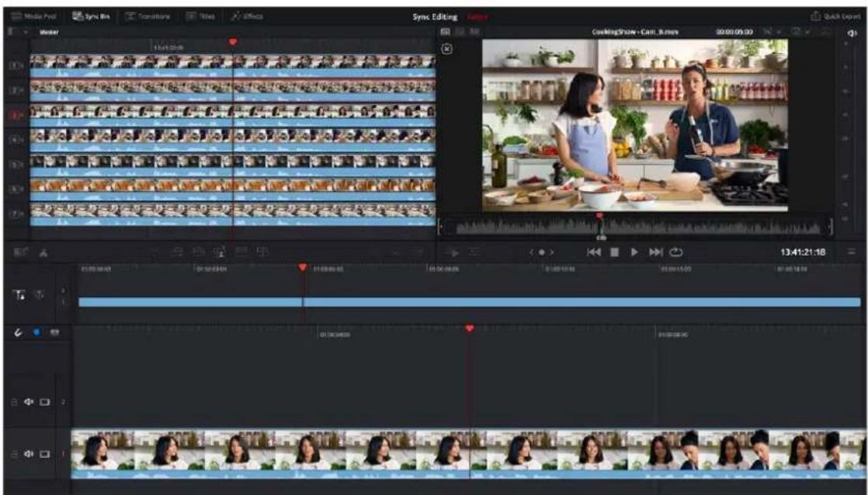
Task: Click the viewer duration timecode field
Action: [734, 32]
